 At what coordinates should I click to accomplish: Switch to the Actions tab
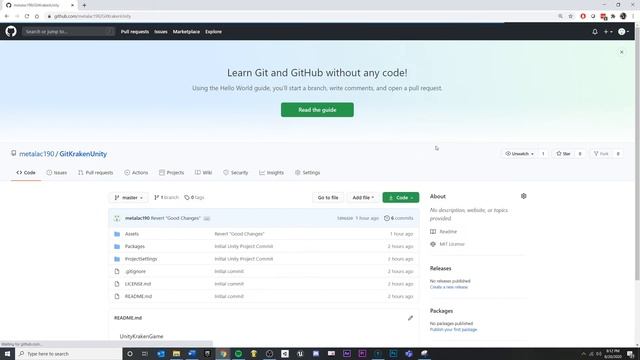[136, 173]
